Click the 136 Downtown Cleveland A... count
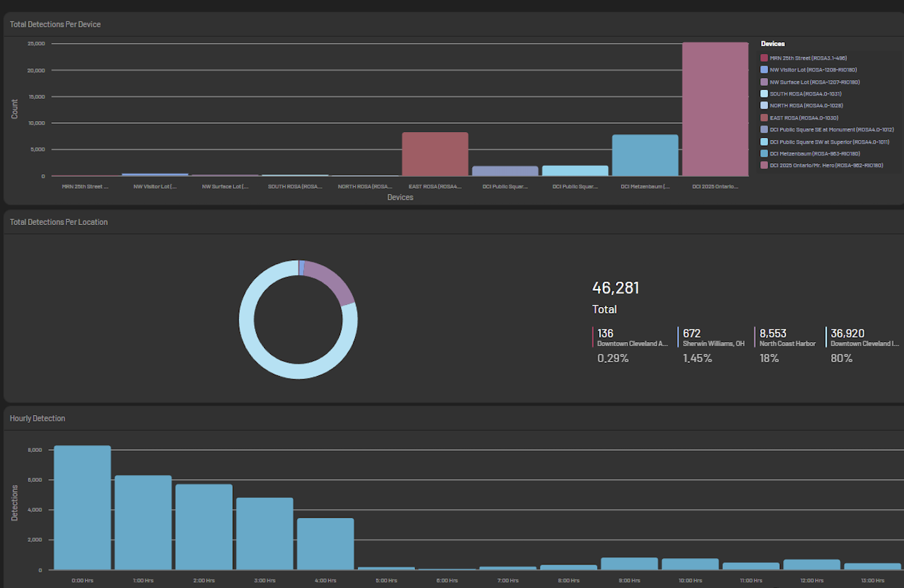Viewport: 904px width, 588px height. [x=605, y=333]
